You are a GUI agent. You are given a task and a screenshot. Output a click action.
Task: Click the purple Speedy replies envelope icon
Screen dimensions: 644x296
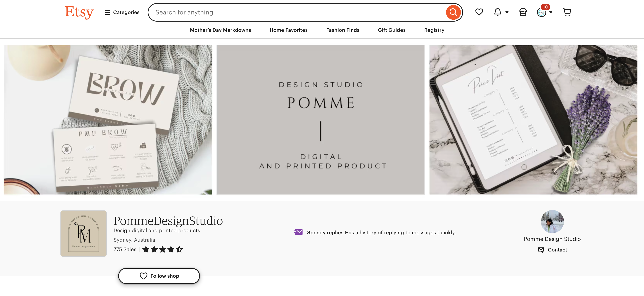click(298, 232)
